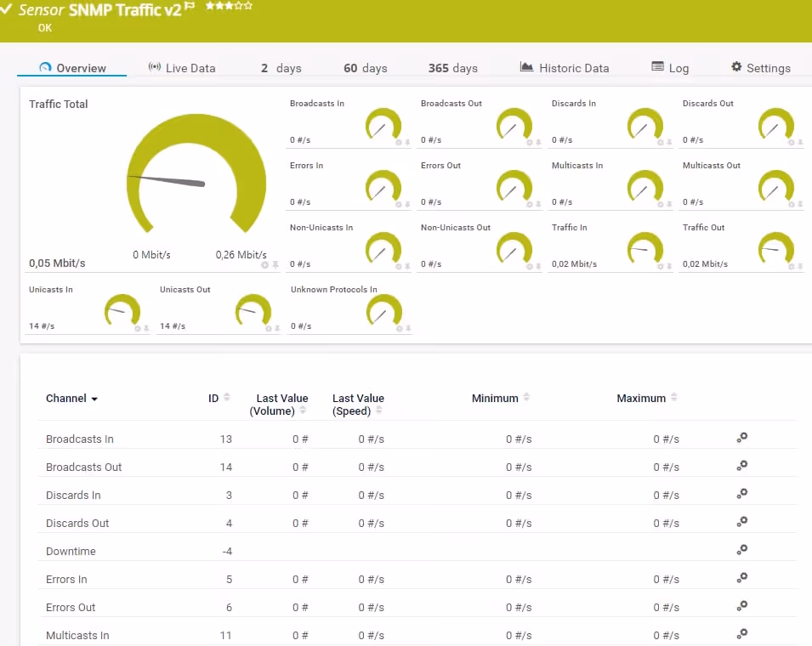812x646 pixels.
Task: Set sensor priority to five stars
Action: coord(247,7)
